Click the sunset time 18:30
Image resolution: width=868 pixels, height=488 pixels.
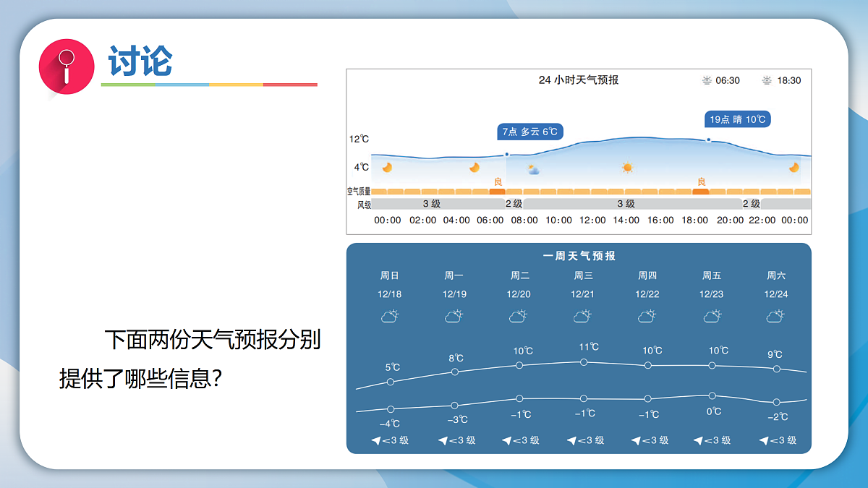(x=789, y=80)
